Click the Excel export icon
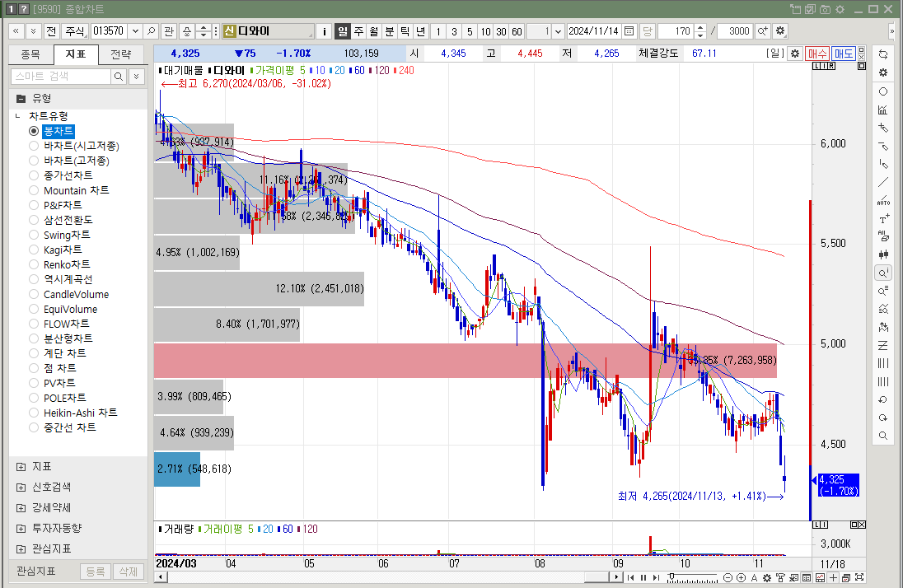The width and height of the screenshot is (903, 588). 793,577
